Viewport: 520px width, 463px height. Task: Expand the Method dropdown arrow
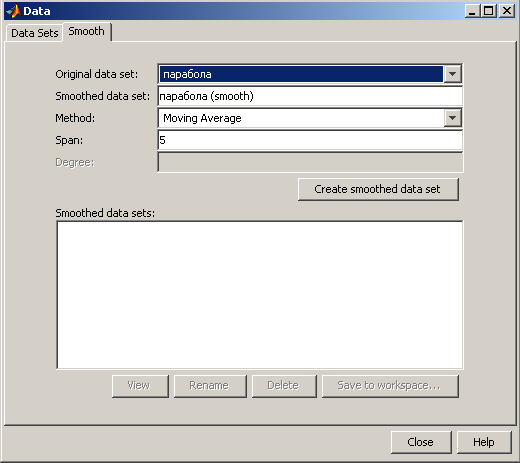click(x=452, y=118)
